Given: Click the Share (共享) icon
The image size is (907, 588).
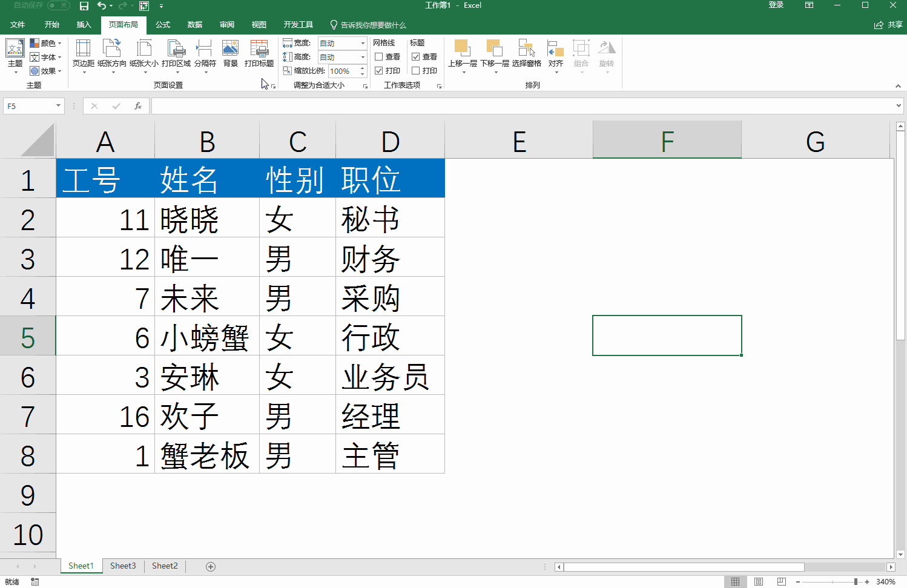Looking at the screenshot, I should click(888, 25).
